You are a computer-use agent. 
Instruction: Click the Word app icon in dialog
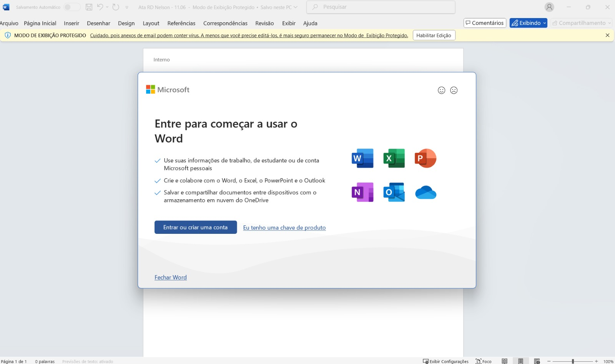coord(362,158)
